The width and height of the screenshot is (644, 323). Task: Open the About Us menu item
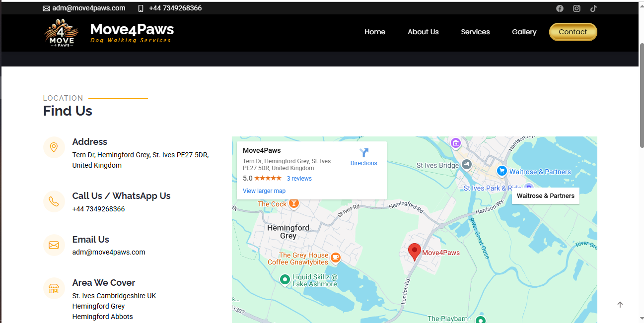(423, 32)
